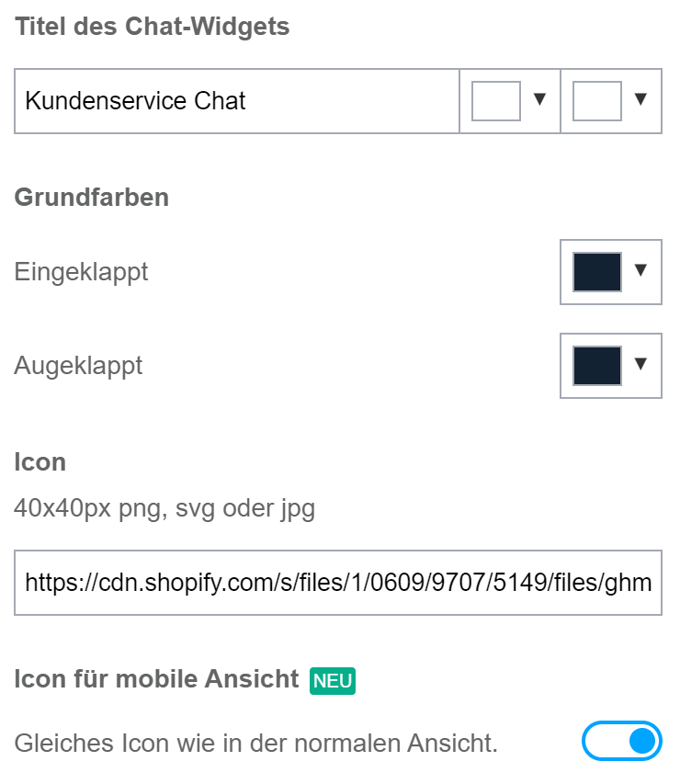Click the Augeklappt dark color swatch
Image resolution: width=680 pixels, height=784 pixels.
597,366
